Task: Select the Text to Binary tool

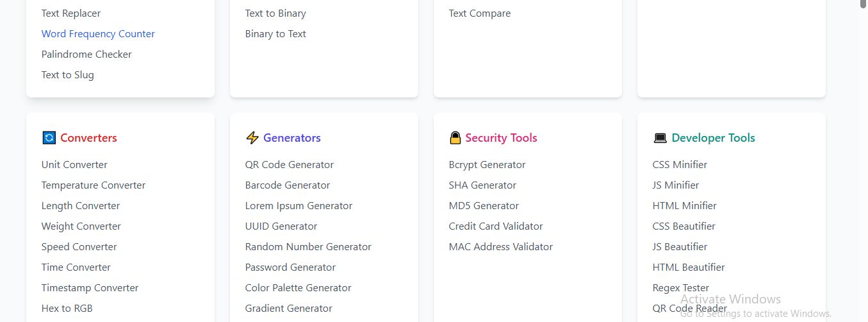Action: [x=275, y=13]
